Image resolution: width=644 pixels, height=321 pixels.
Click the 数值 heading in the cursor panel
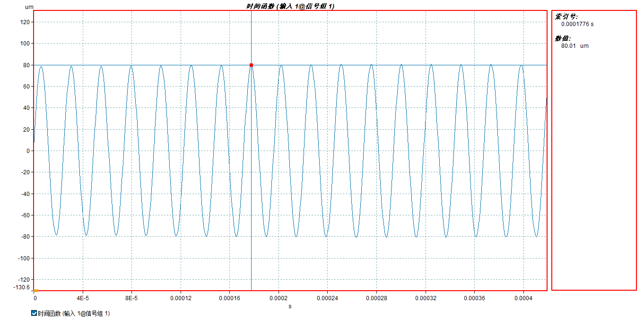point(563,38)
